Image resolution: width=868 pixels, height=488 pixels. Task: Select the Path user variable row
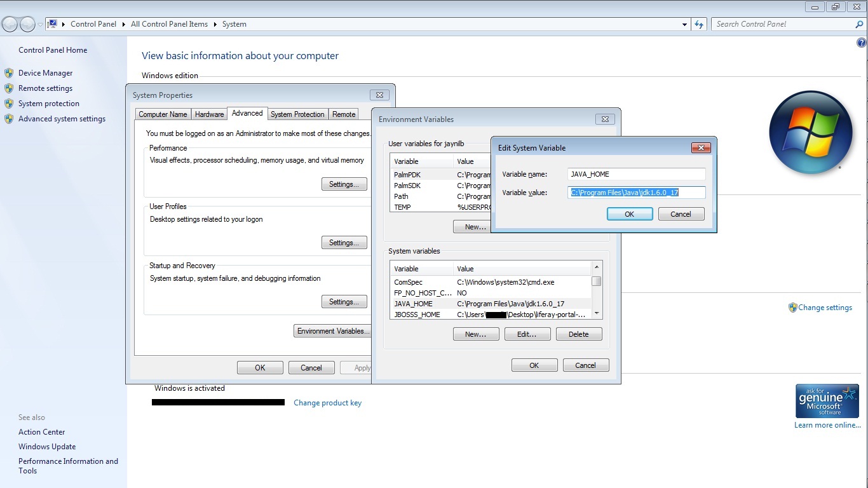tap(440, 196)
